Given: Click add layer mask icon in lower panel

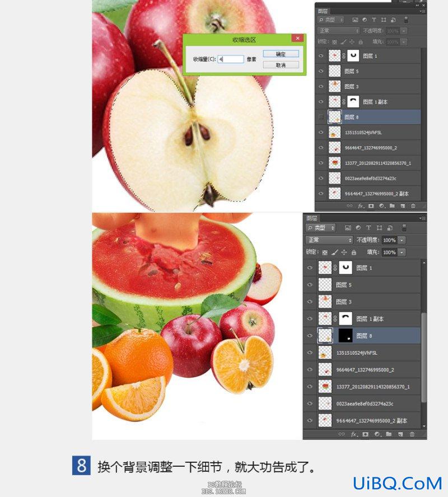Looking at the screenshot, I should coord(365,434).
